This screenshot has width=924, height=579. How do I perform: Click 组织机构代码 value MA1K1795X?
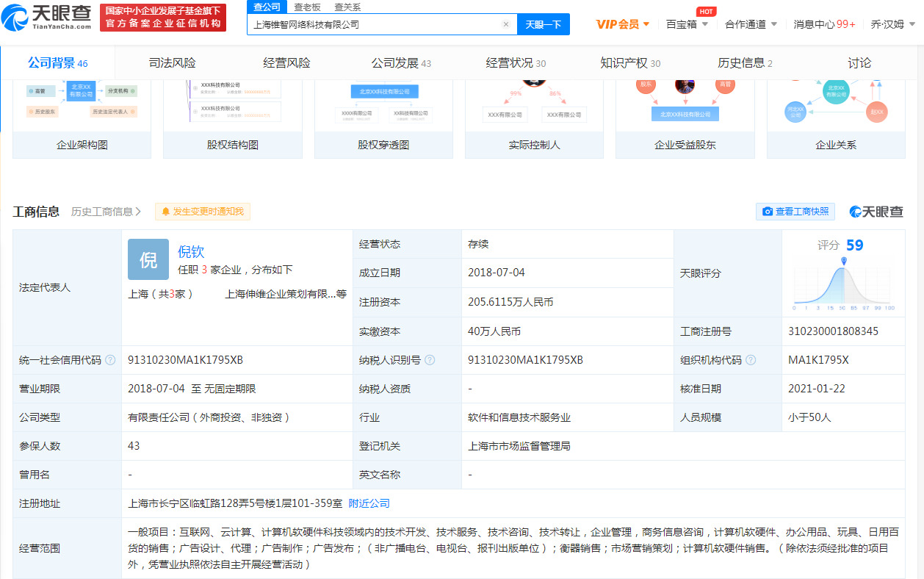pyautogui.click(x=818, y=360)
